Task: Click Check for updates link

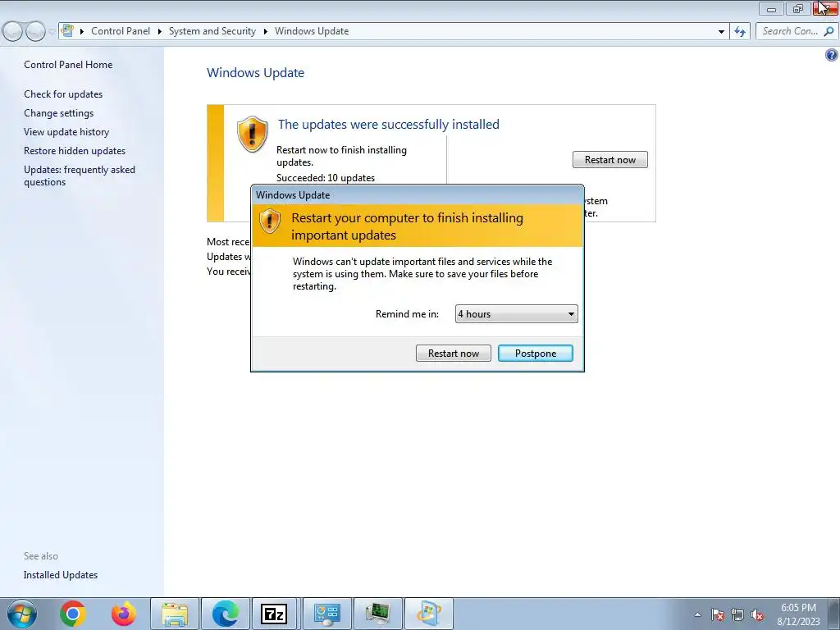Action: tap(63, 94)
